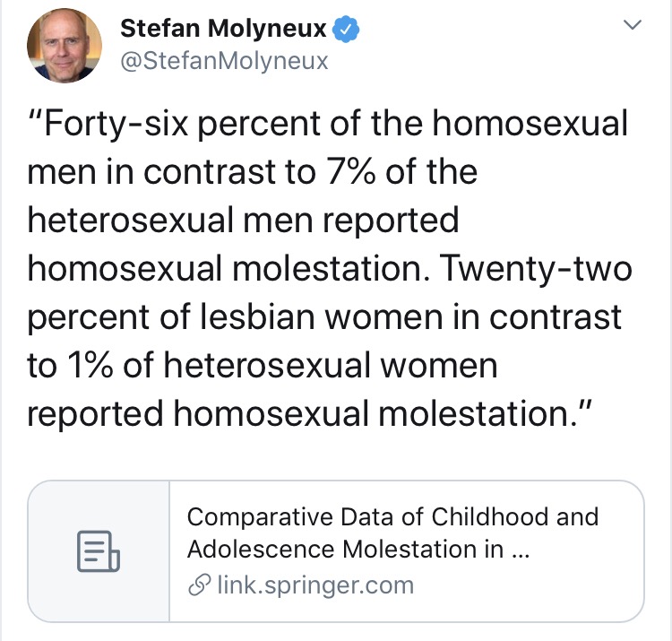
Task: Open the 'Comparative Data of Childhood and' title
Action: click(392, 516)
